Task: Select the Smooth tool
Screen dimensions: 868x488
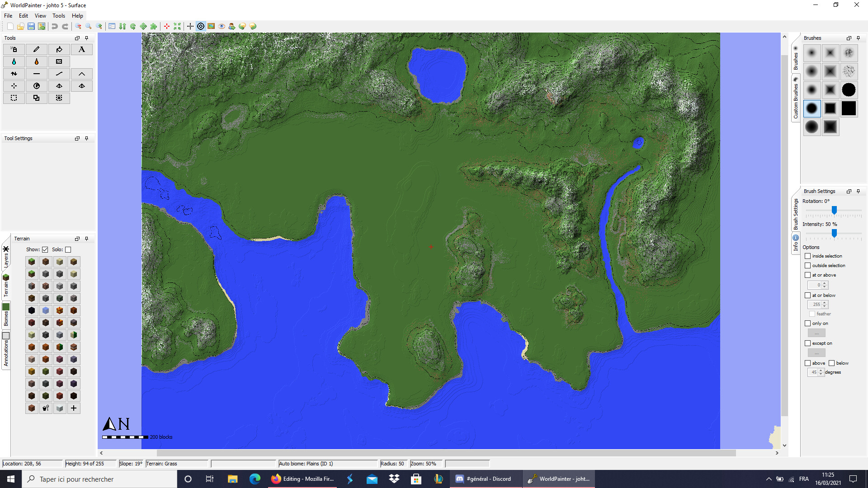Action: 59,74
